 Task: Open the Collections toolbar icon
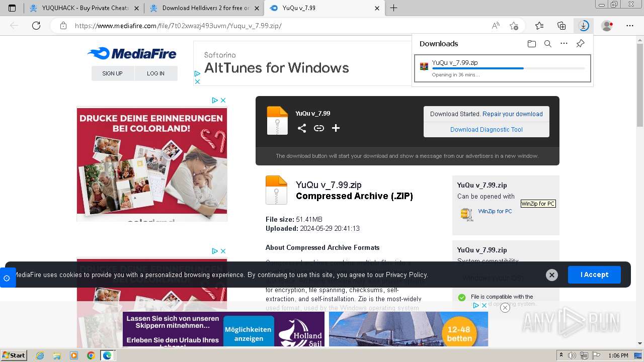[x=561, y=26]
